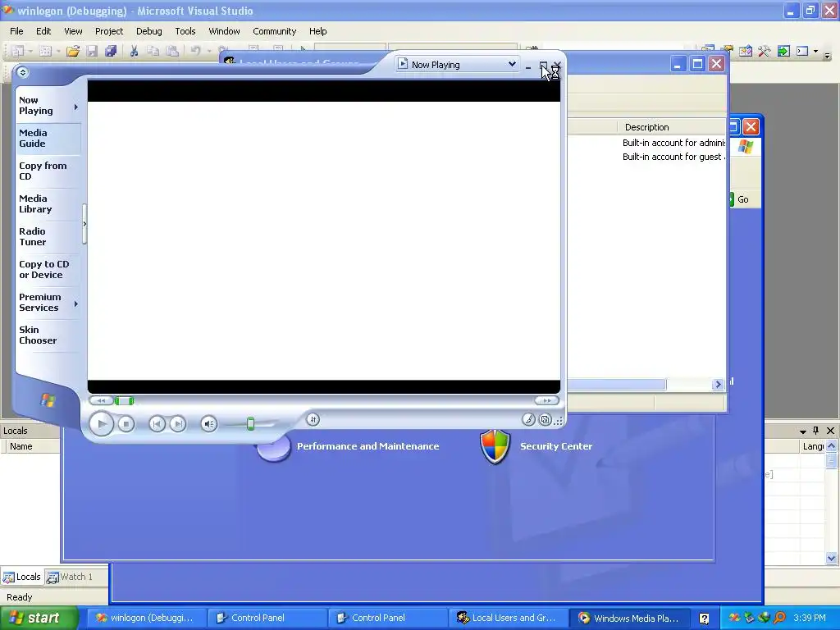The height and width of the screenshot is (630, 840).
Task: Switch to the Watch 1 tab
Action: (x=70, y=577)
